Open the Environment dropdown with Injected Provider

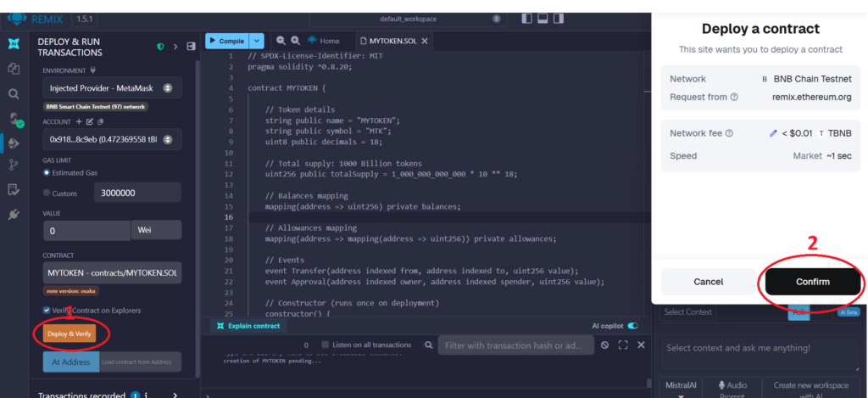coord(111,87)
